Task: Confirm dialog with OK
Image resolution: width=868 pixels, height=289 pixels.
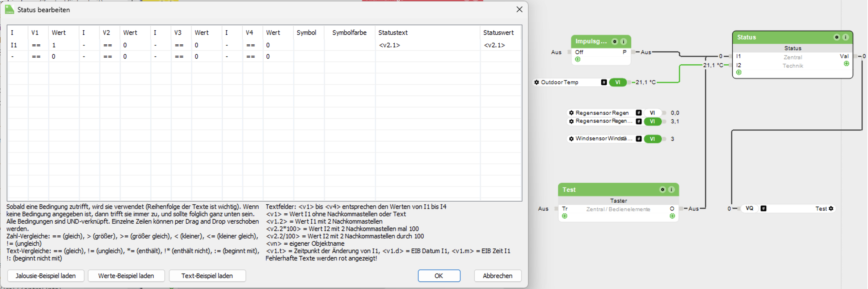Action: [439, 276]
